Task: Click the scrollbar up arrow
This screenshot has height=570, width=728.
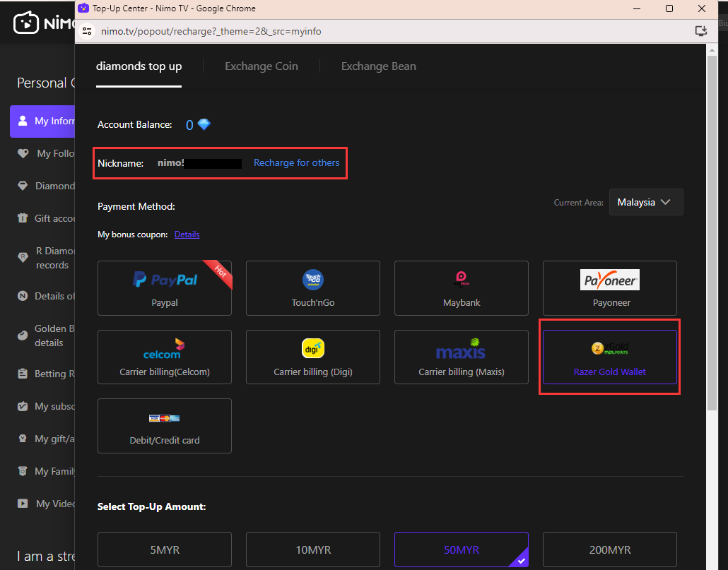Action: pyautogui.click(x=712, y=49)
